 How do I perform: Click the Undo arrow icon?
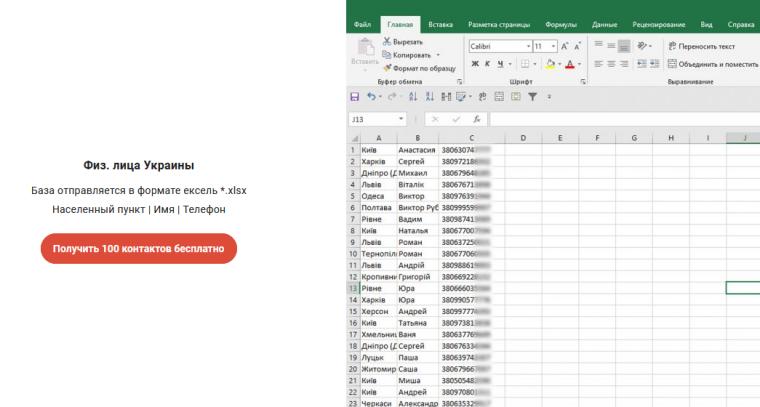[x=371, y=97]
